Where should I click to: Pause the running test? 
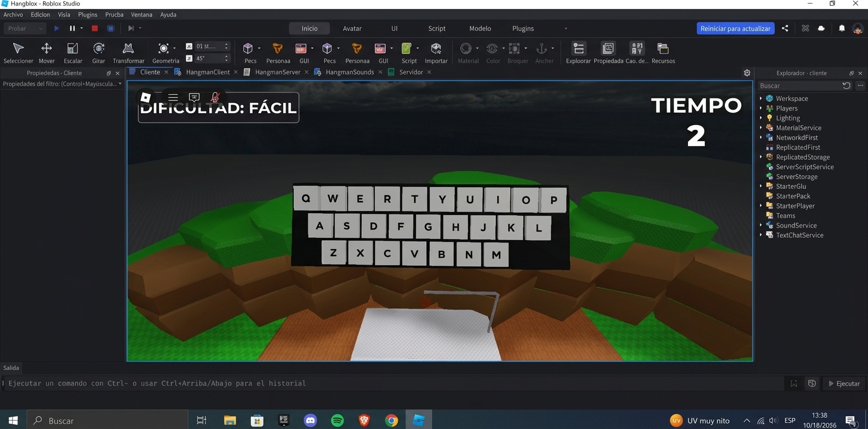coord(72,28)
